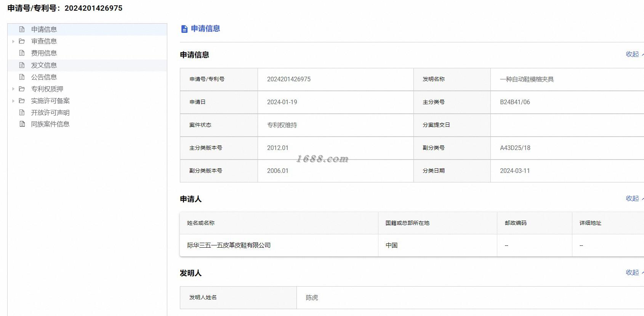Click the document icon beside 同族案件信息

22,124
